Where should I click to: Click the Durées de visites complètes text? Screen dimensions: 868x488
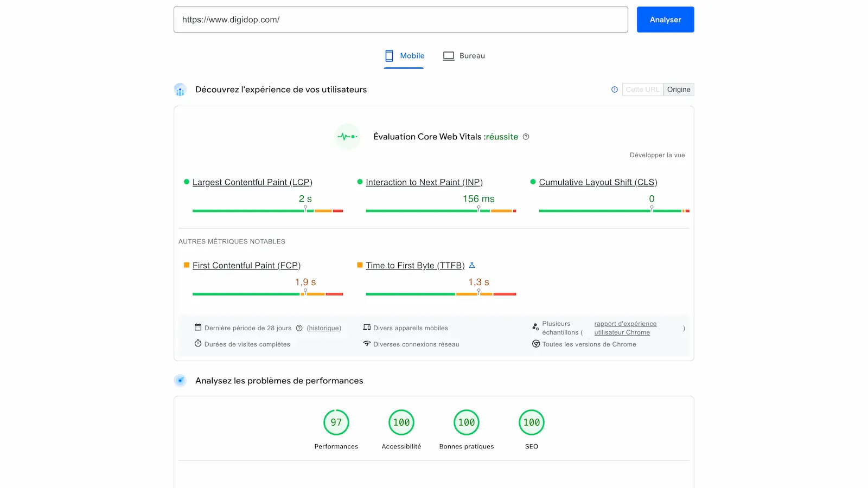click(247, 344)
